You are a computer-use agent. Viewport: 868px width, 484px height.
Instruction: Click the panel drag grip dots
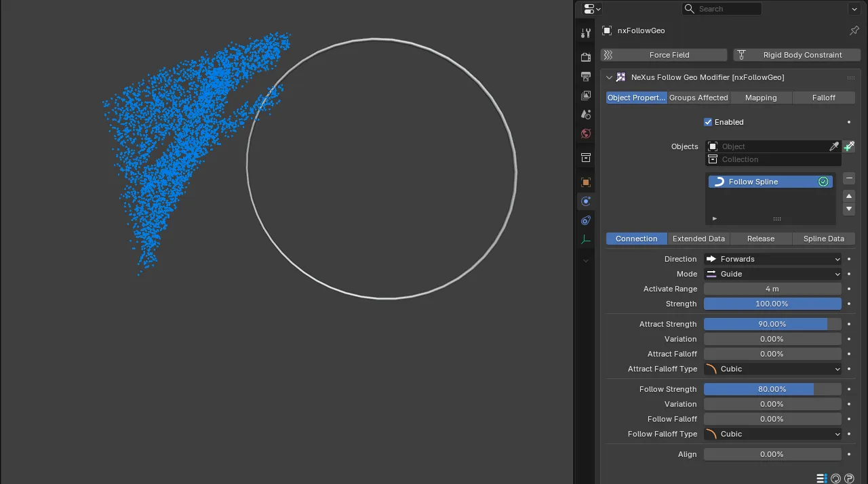[850, 78]
